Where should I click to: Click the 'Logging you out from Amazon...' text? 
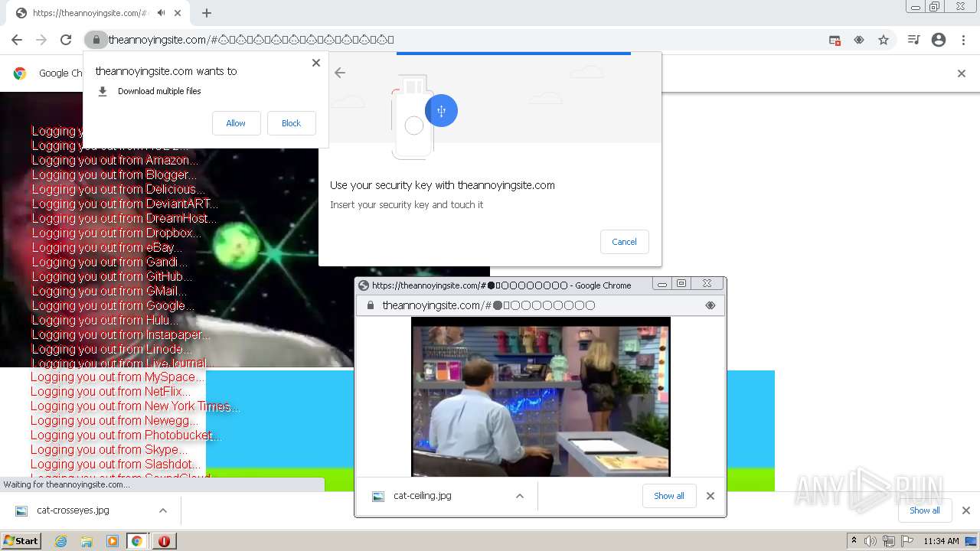115,161
